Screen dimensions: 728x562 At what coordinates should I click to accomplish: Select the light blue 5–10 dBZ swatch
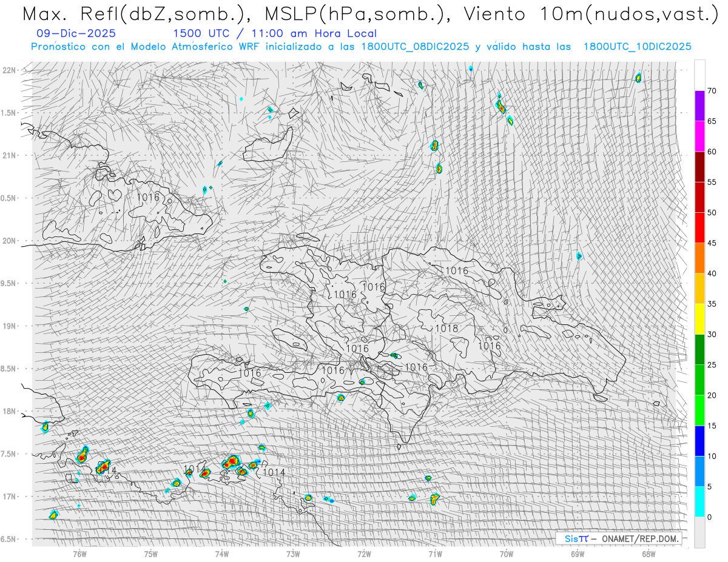pyautogui.click(x=699, y=471)
